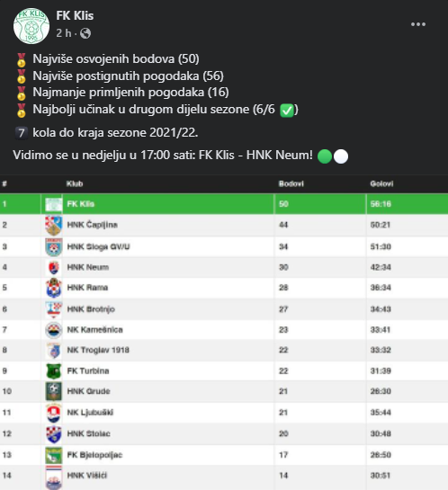Image resolution: width=448 pixels, height=490 pixels.
Task: Click the NK Kamešnica club crest
Action: click(x=53, y=330)
